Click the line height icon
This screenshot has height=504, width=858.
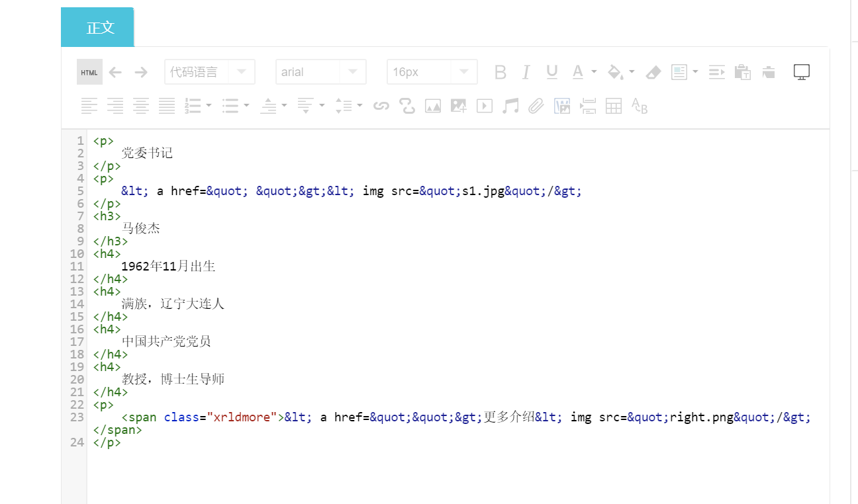pyautogui.click(x=344, y=105)
